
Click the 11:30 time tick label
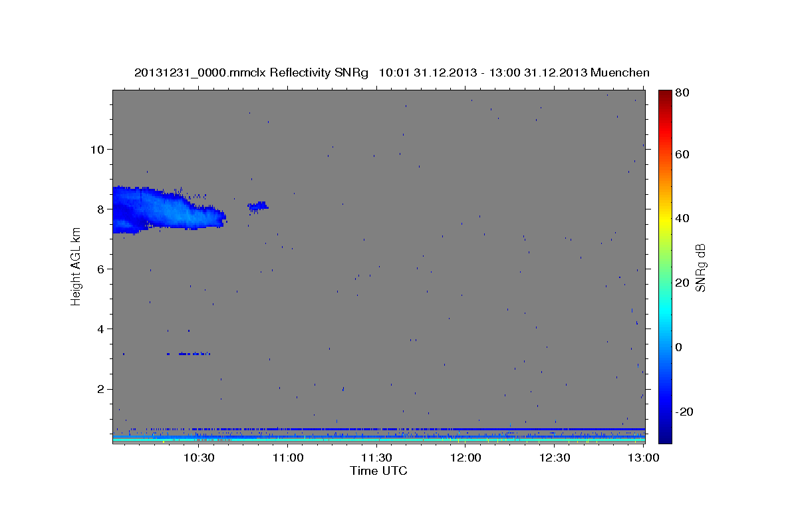[x=376, y=458]
